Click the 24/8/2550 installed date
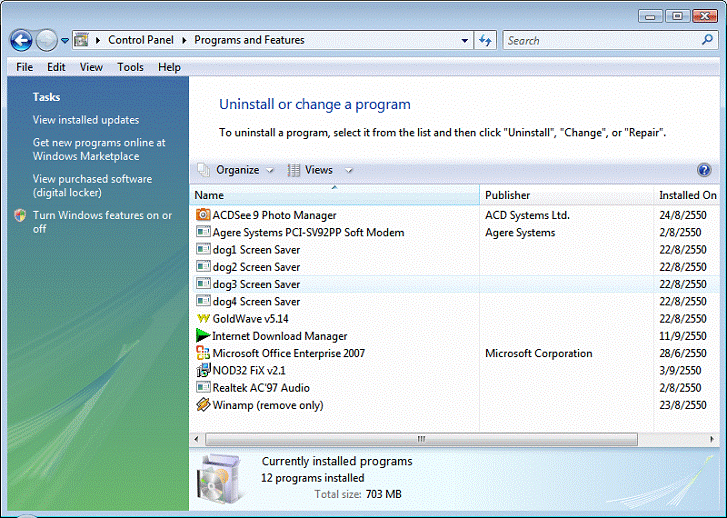The image size is (727, 518). pos(682,215)
